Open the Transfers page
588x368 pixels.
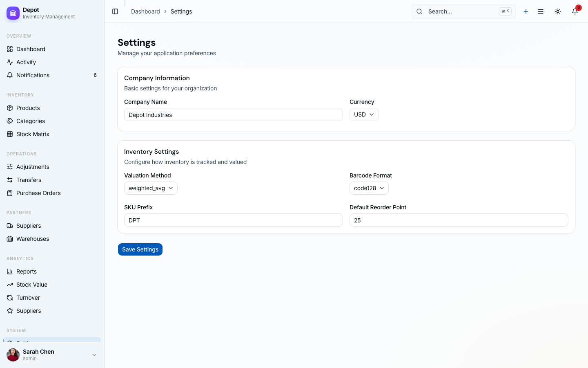pyautogui.click(x=28, y=180)
